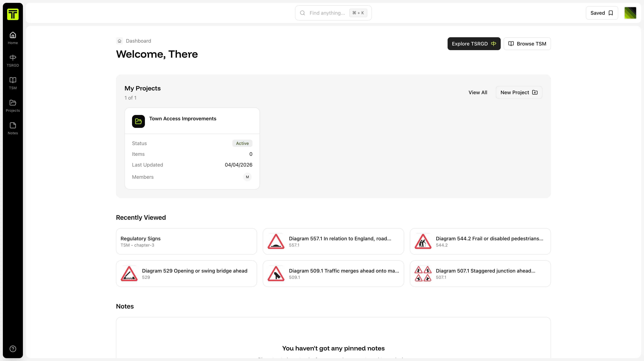This screenshot has width=644, height=361.
Task: Open Notes from the sidebar
Action: [x=13, y=128]
